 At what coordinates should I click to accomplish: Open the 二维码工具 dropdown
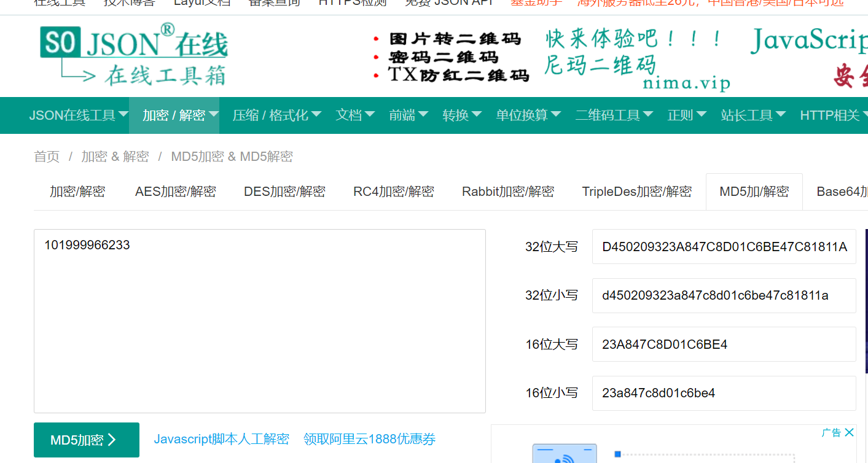click(x=613, y=115)
